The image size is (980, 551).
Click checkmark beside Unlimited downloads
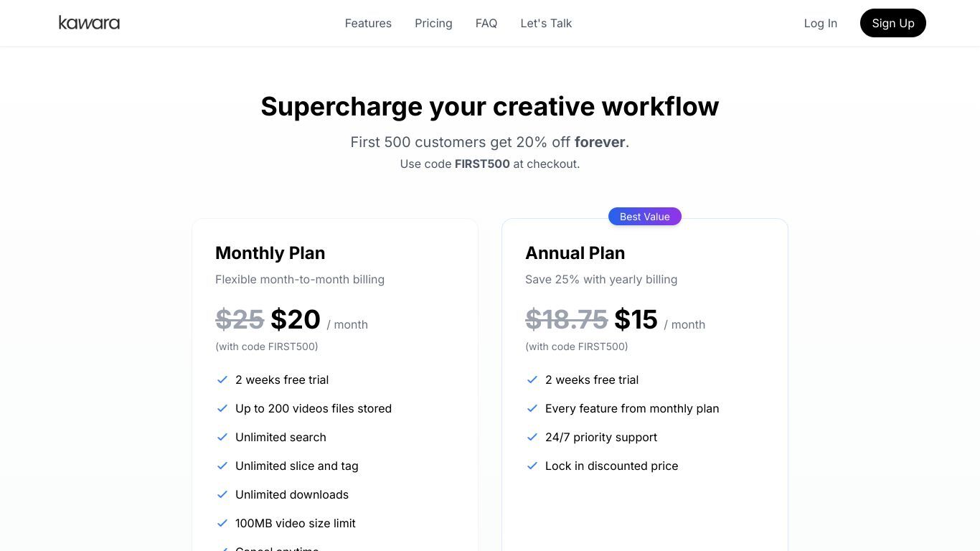pyautogui.click(x=222, y=494)
